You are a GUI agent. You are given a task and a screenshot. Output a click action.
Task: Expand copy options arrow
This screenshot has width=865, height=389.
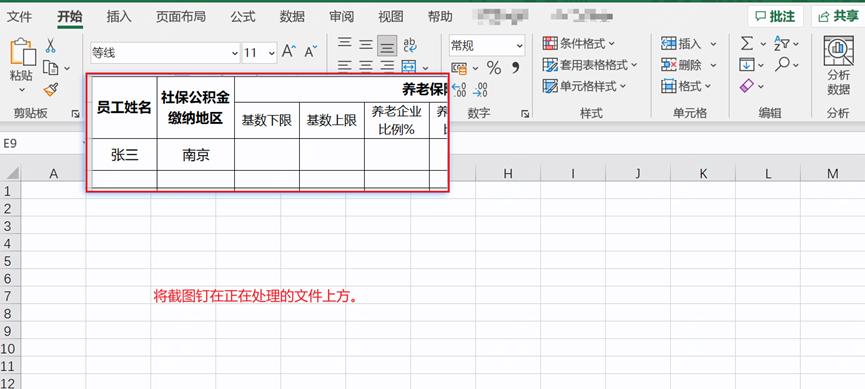[67, 68]
